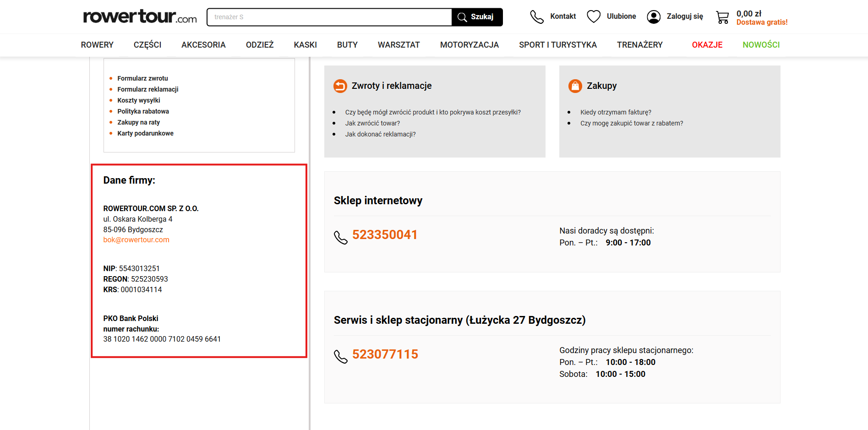Click the phone icon next to Kontakt
Viewport: 868px width, 430px height.
(536, 16)
